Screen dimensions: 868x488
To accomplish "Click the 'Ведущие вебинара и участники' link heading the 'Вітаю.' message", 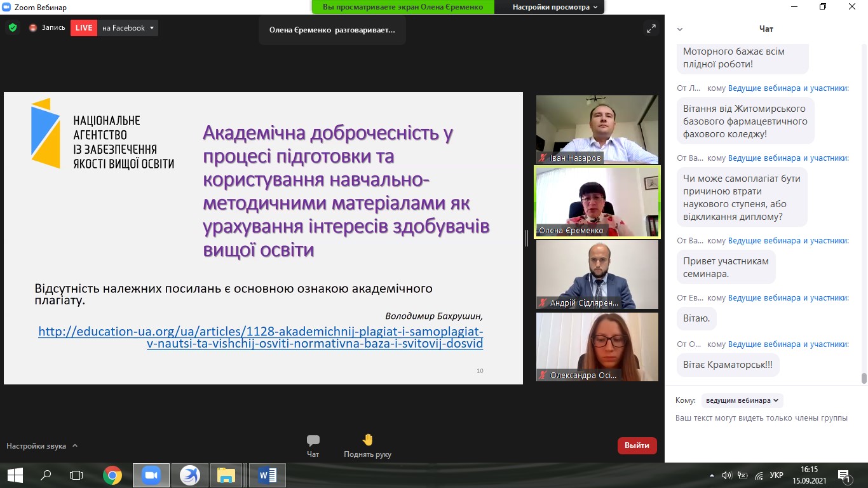I will pyautogui.click(x=789, y=298).
